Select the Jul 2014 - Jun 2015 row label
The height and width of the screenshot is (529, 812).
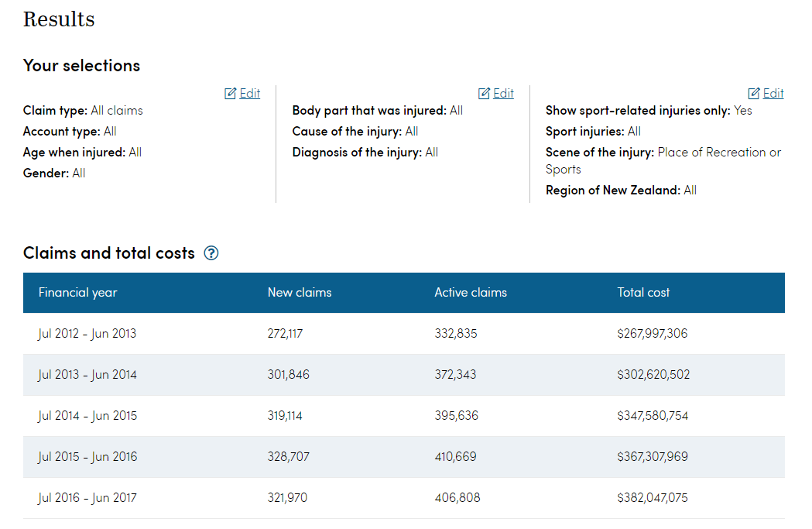[87, 416]
